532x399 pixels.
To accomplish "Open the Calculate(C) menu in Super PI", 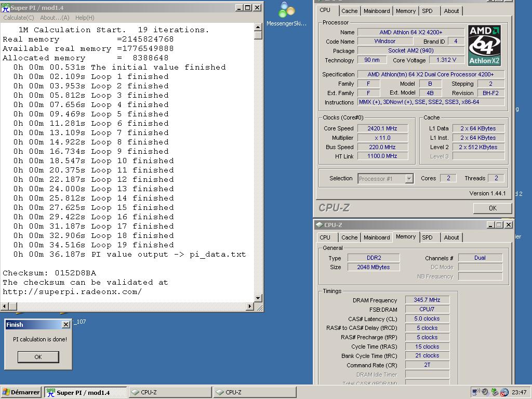I will coord(19,18).
